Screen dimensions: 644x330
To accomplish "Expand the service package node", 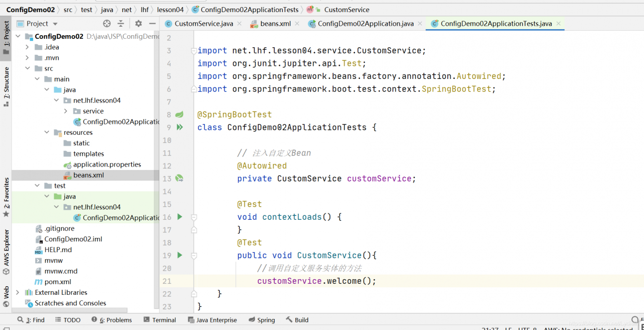I will point(65,111).
